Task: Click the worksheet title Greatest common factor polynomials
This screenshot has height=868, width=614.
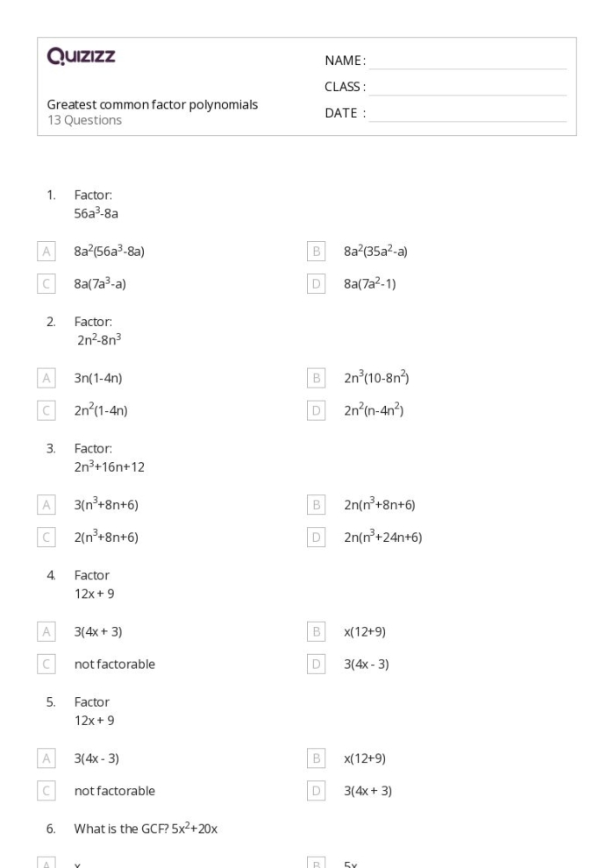Action: pos(153,104)
